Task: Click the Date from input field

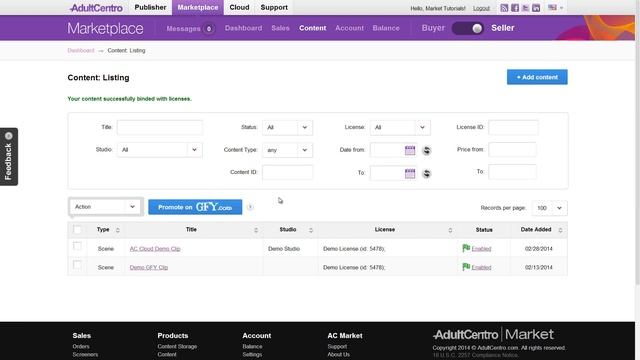Action: (387, 150)
